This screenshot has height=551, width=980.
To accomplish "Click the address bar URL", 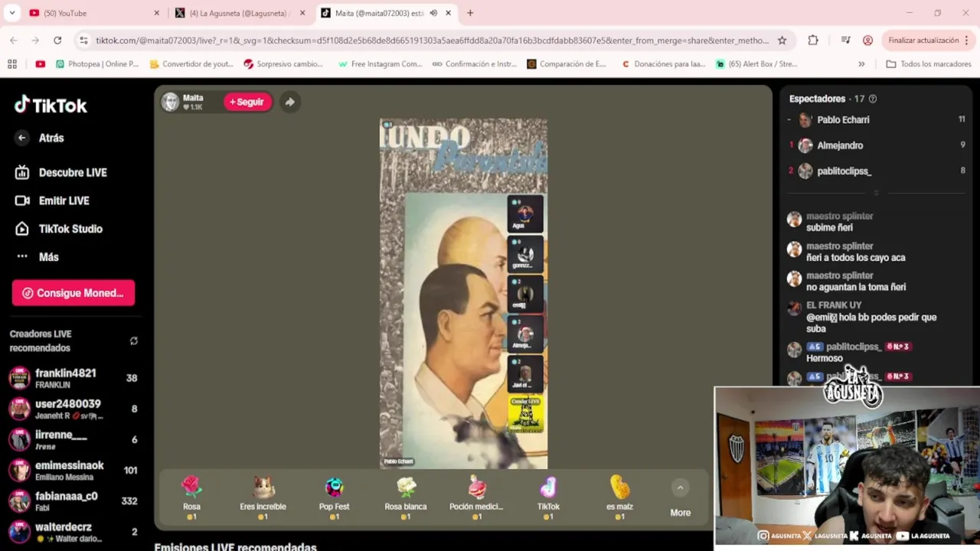I will 432,41.
